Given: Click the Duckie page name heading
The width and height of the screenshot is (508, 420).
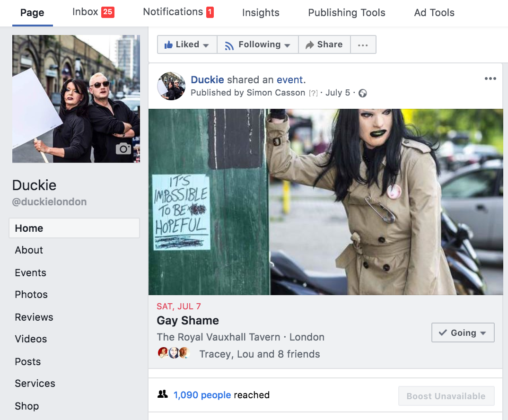Looking at the screenshot, I should pyautogui.click(x=34, y=185).
